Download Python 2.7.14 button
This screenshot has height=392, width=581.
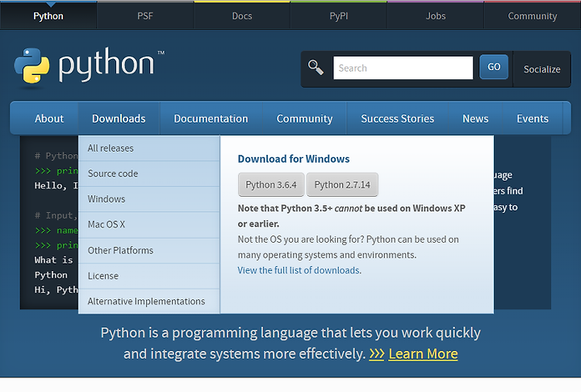(342, 185)
